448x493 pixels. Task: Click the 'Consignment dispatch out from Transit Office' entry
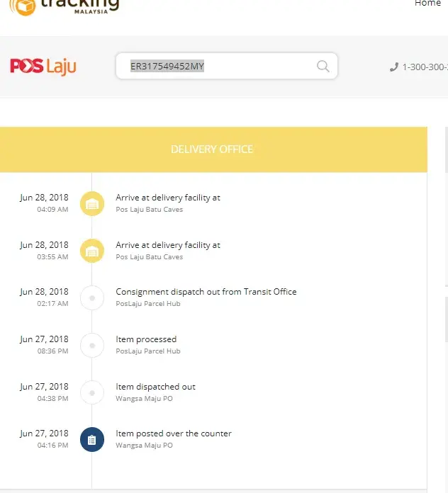tap(206, 292)
